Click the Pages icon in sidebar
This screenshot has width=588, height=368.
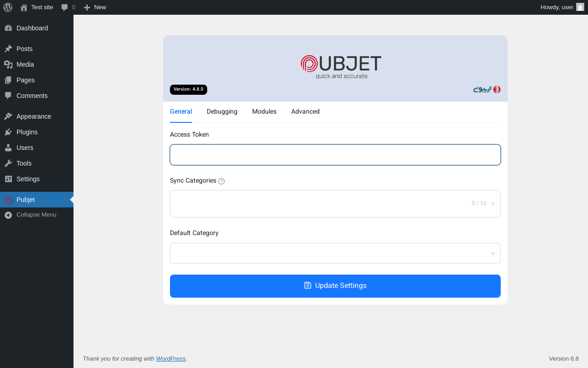[8, 80]
